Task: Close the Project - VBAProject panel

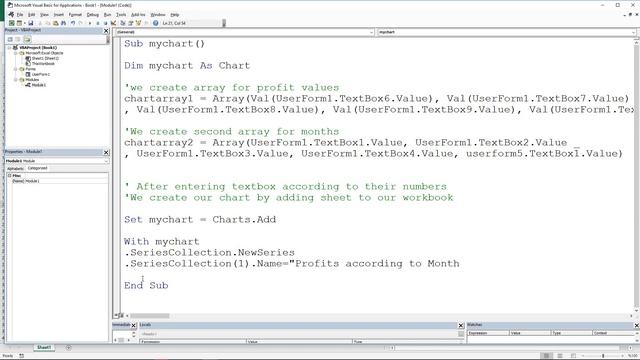Action: pyautogui.click(x=106, y=31)
